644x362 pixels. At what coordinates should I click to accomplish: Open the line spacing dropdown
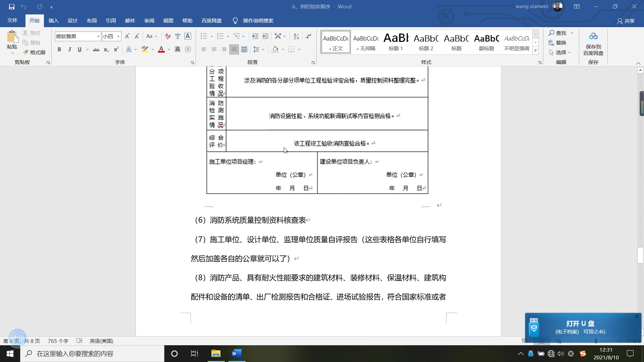pyautogui.click(x=259, y=50)
